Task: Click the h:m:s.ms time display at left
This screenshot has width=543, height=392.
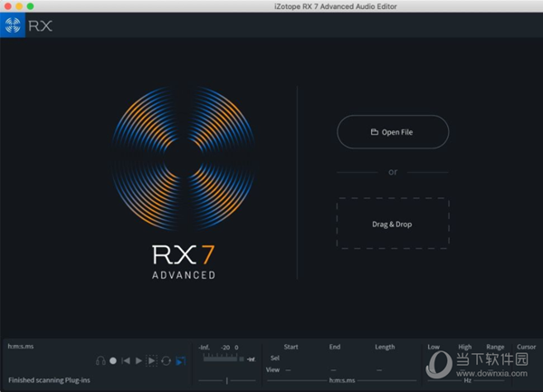Action: click(21, 347)
